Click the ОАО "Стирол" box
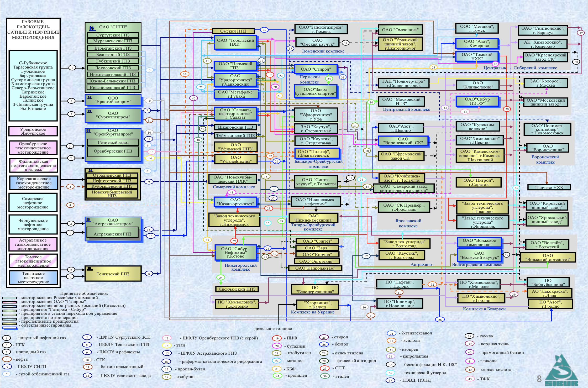The height and width of the screenshot is (388, 588). 316,69
